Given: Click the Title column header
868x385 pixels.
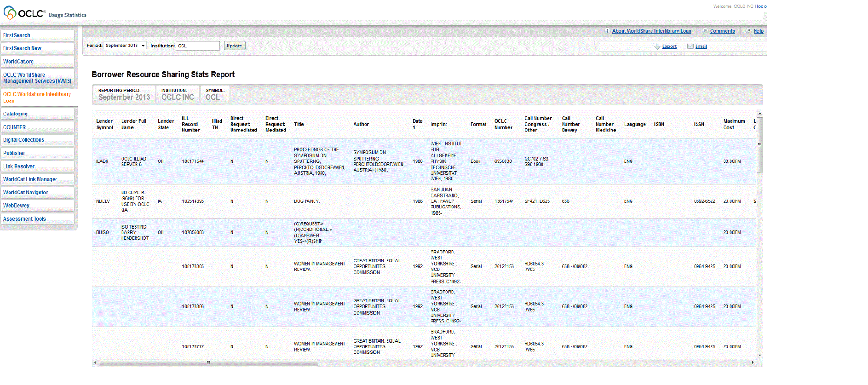Looking at the screenshot, I should [x=299, y=124].
